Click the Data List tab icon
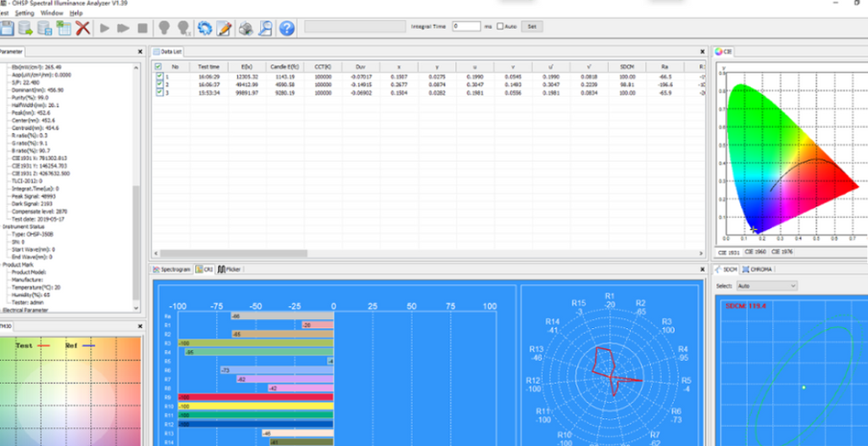 pyautogui.click(x=157, y=52)
